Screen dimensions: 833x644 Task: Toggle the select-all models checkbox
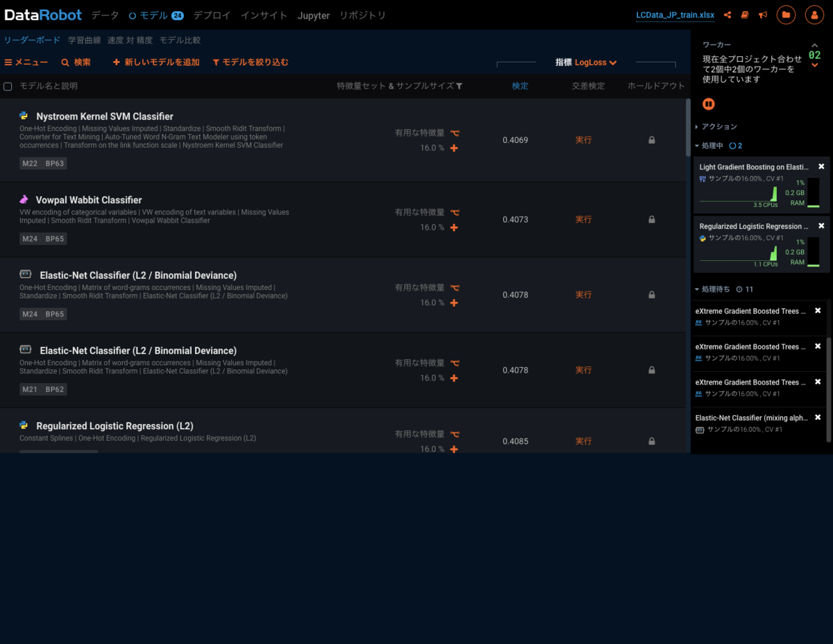pyautogui.click(x=8, y=87)
